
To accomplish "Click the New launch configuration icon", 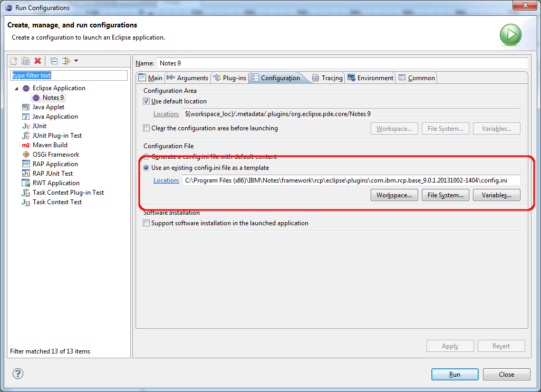I will (14, 61).
